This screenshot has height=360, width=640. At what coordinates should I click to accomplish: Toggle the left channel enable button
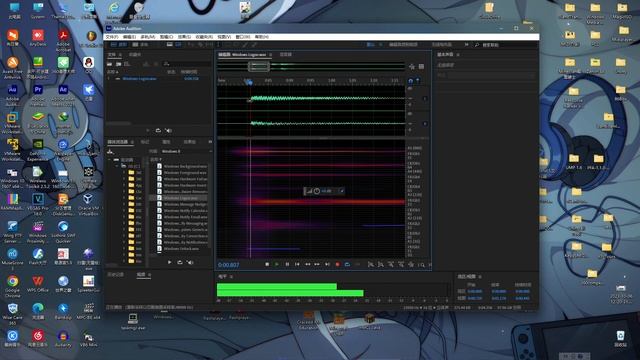tap(425, 98)
